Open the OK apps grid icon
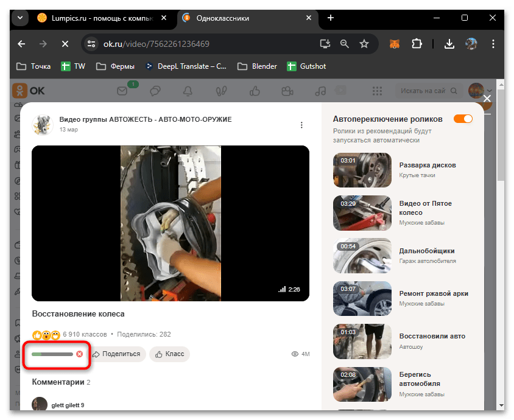The image size is (514, 420). click(376, 90)
